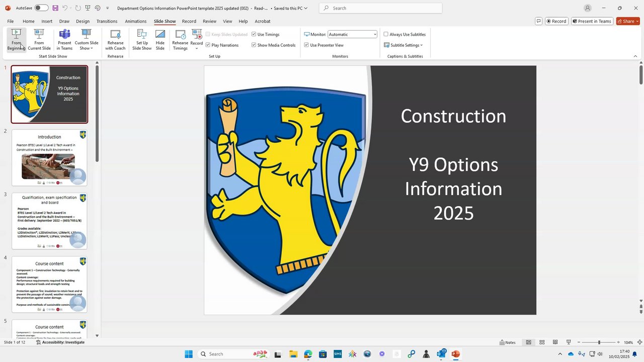
Task: Switch to the Design tab
Action: pyautogui.click(x=83, y=21)
